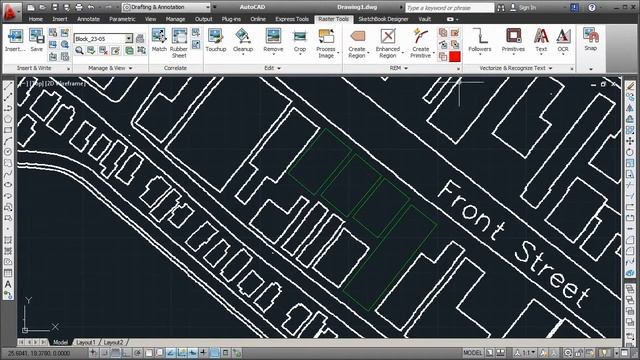Switch to the Annotate ribbon tab
Screen dimensions: 640x360
[88, 19]
